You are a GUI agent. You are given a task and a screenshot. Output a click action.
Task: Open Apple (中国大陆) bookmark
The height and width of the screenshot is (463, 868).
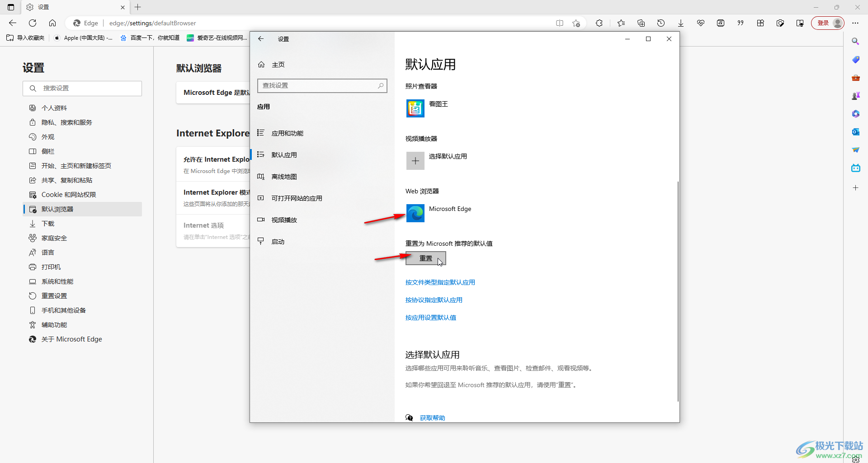click(x=83, y=38)
